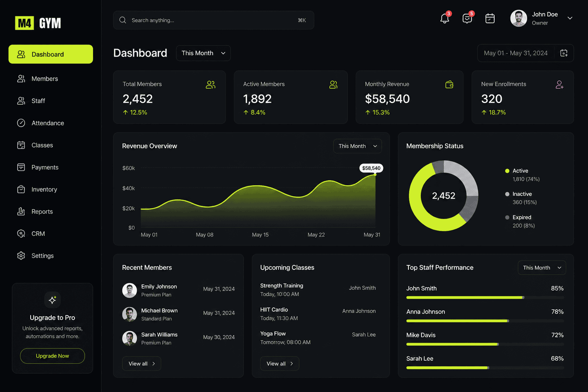Click Emily Johnson's avatar
The height and width of the screenshot is (392, 588).
[x=129, y=291]
